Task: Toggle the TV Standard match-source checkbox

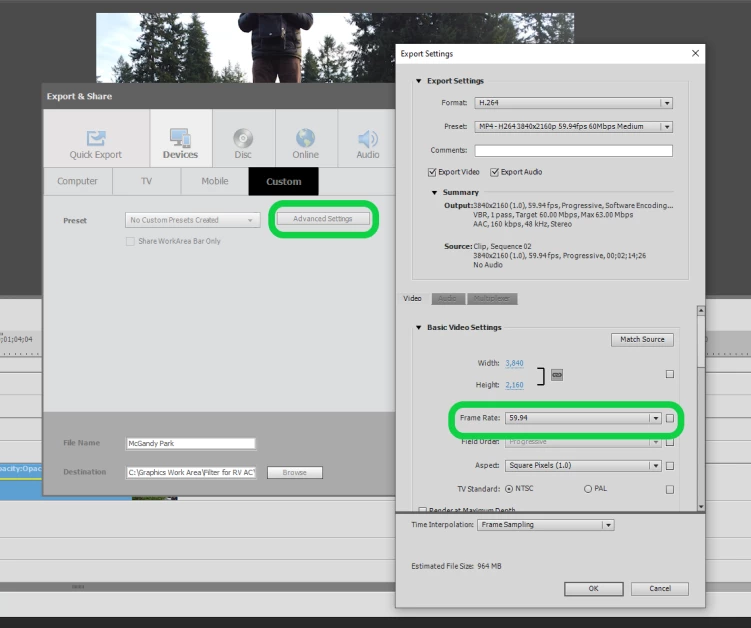Action: (670, 490)
